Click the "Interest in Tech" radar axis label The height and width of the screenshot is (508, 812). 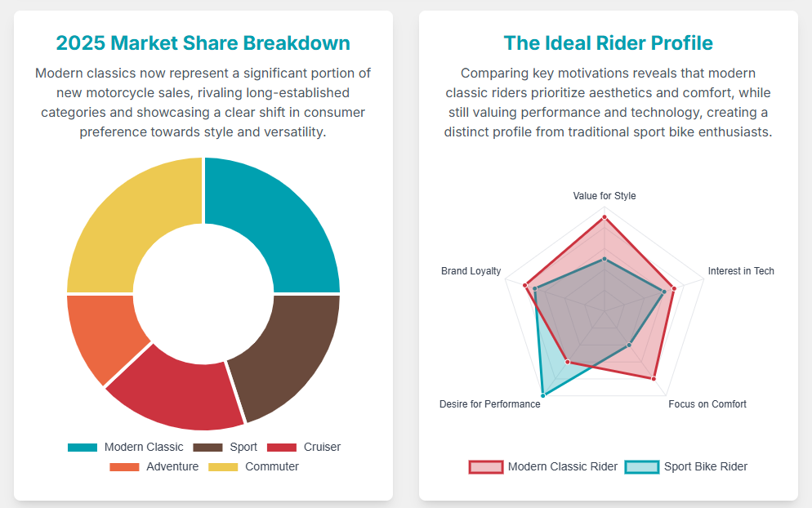(x=741, y=271)
